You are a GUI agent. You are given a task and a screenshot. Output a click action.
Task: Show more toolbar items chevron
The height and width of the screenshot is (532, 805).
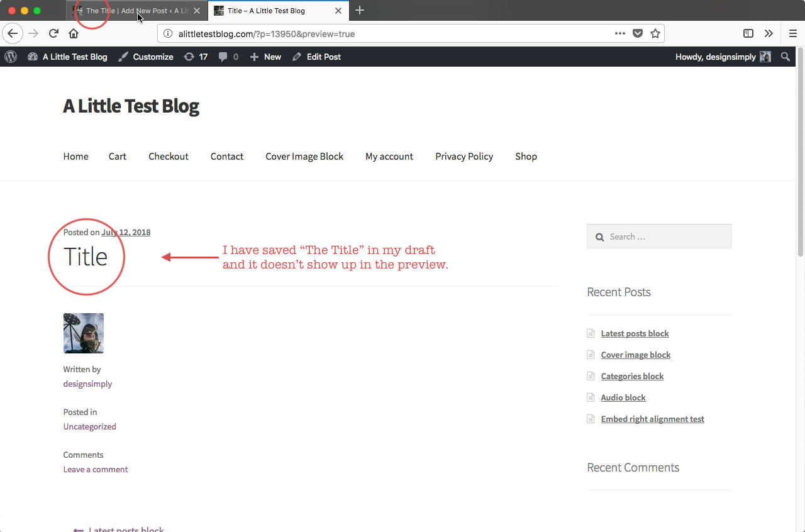point(769,33)
